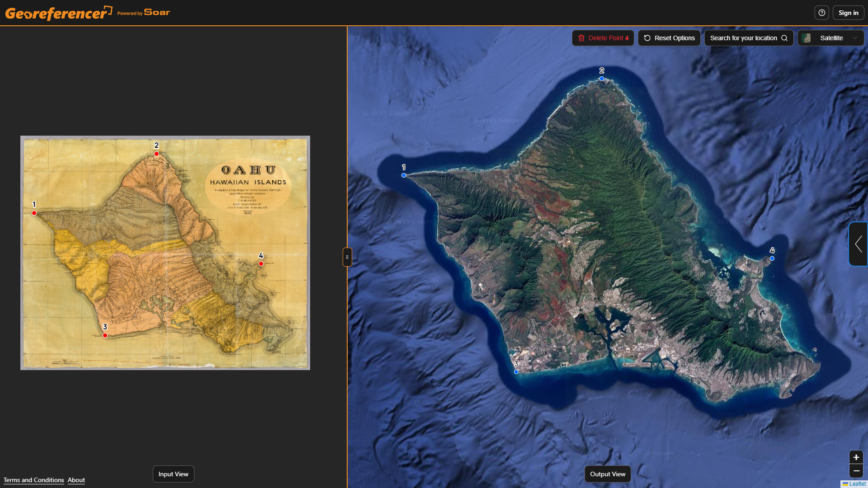Switch to Output View
This screenshot has height=488, width=868.
pyautogui.click(x=608, y=474)
